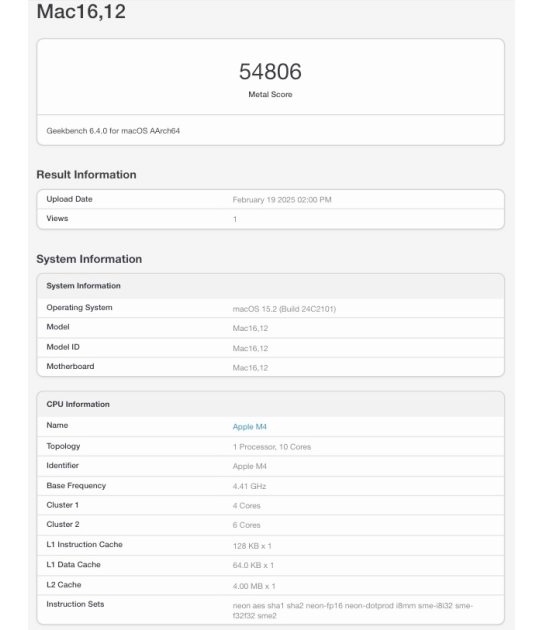Select the 128 KB x 1 value

pos(252,546)
